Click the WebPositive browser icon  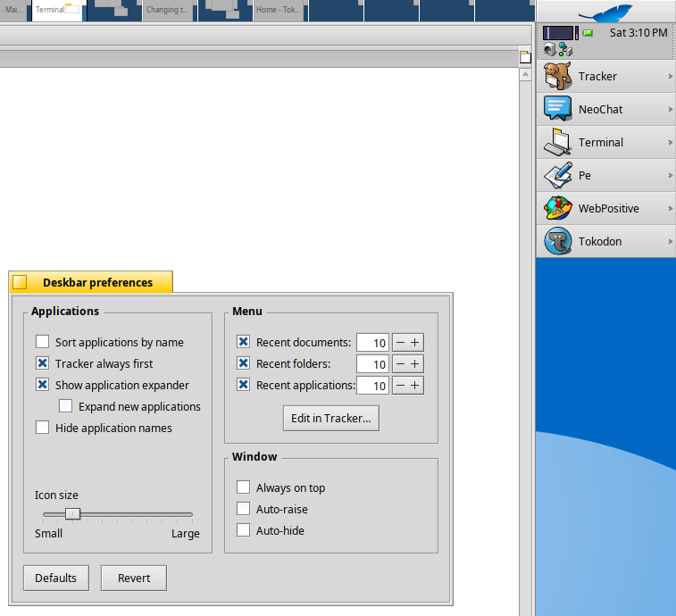click(557, 208)
